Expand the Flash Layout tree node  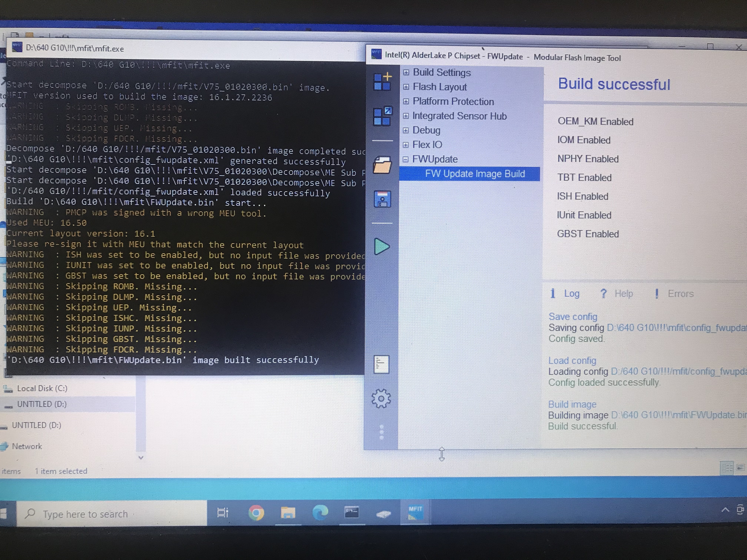tap(406, 87)
